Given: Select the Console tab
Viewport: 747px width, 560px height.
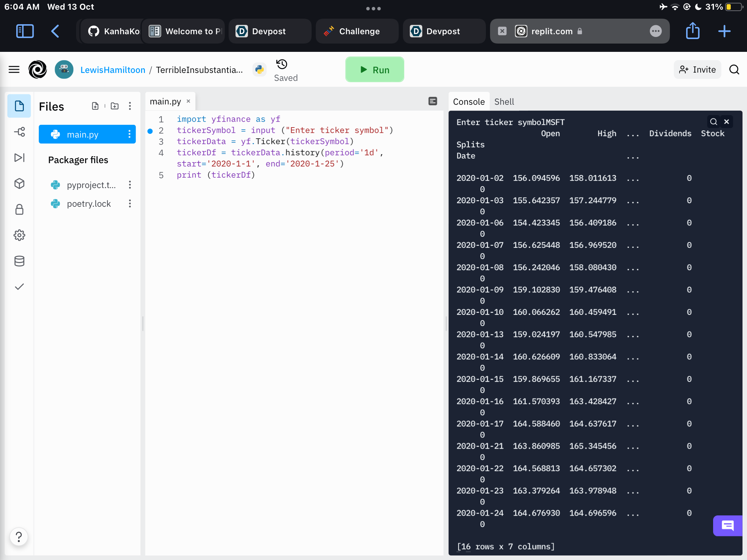Looking at the screenshot, I should [x=469, y=102].
